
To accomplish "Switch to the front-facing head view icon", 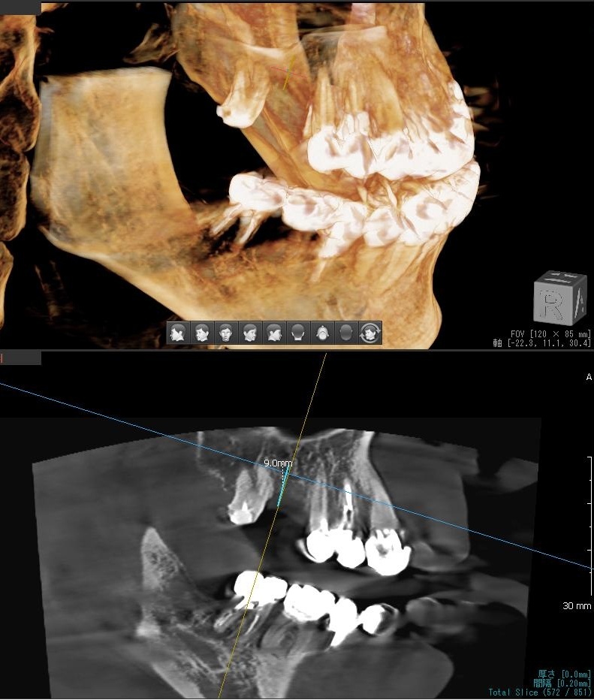I will pos(226,333).
